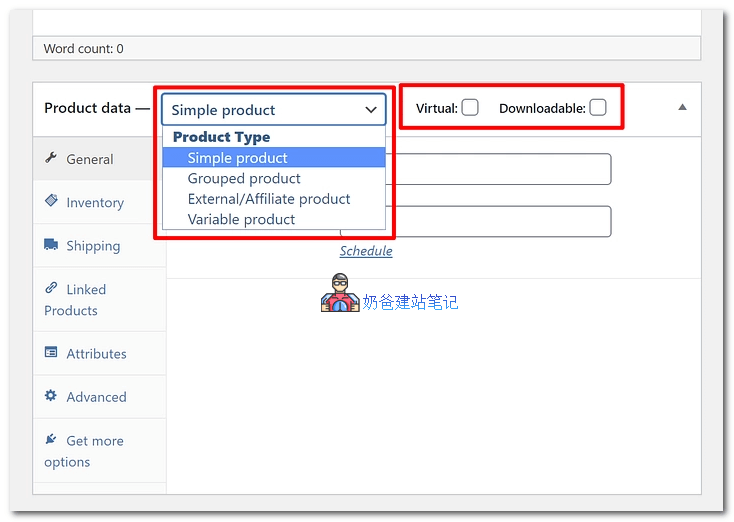This screenshot has height=522, width=734.
Task: Click the Word count: 0 text
Action: click(x=83, y=49)
